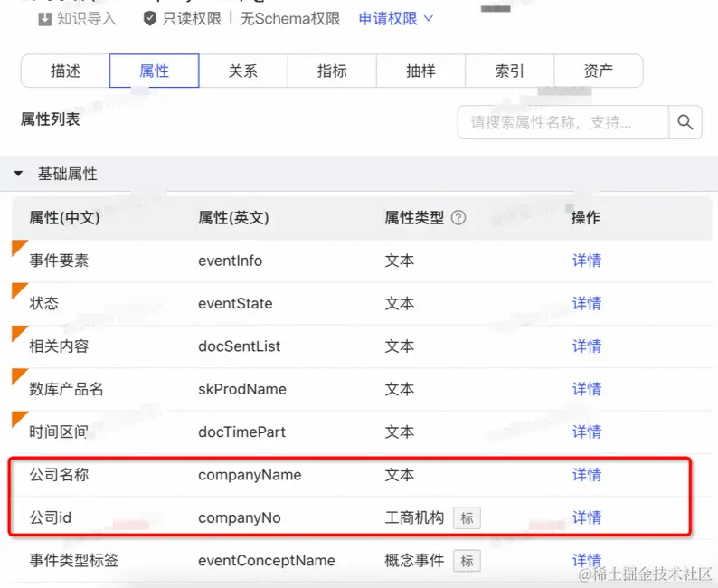Click the 无Schema权限 label

click(x=290, y=19)
